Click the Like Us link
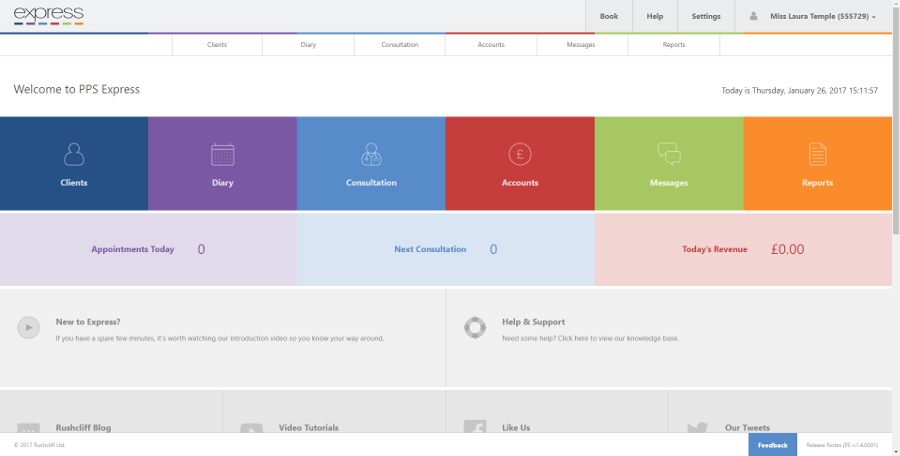This screenshot has height=456, width=900. 516,428
